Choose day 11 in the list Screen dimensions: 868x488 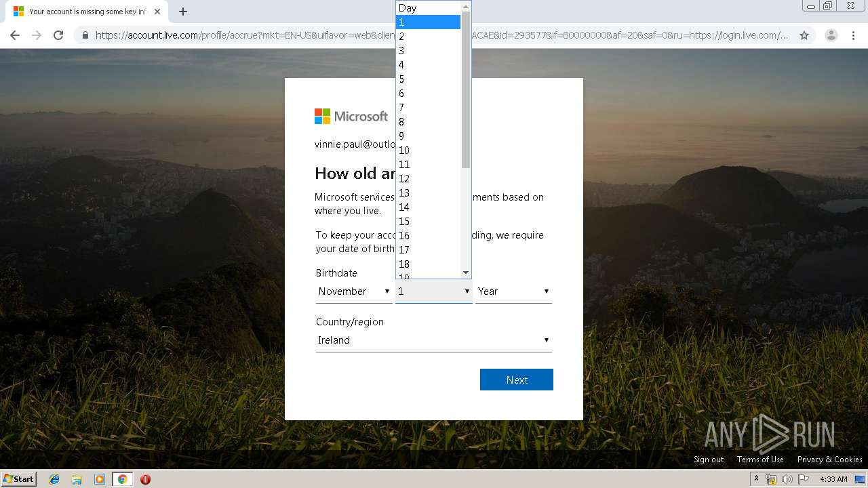(428, 165)
